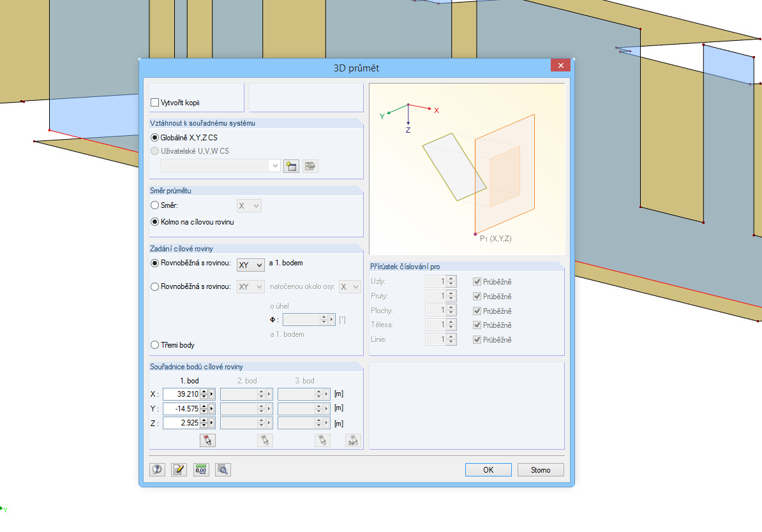Click the edit coordinate system icon
This screenshot has height=532, width=762.
[310, 166]
